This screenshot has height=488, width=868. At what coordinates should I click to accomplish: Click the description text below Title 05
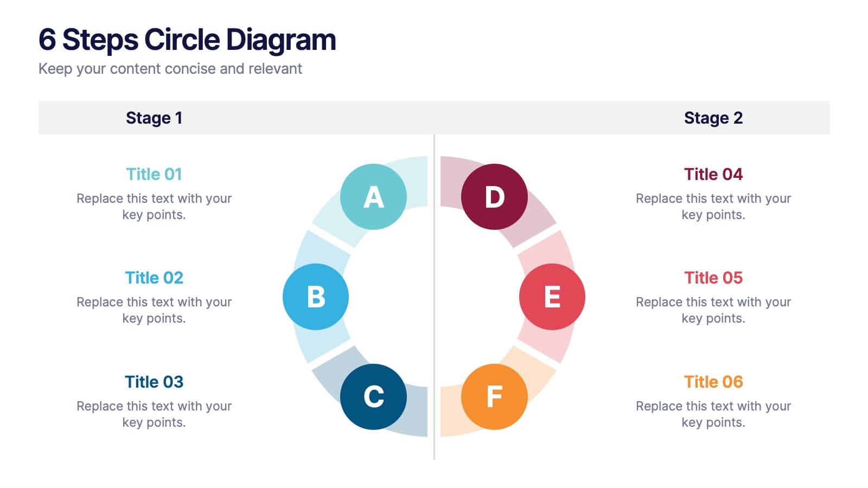click(713, 310)
